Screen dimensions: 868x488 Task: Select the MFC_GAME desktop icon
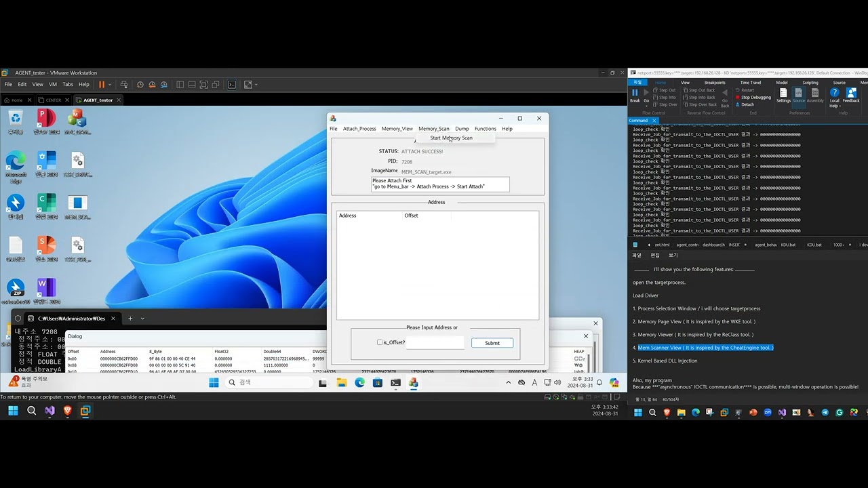coord(77,122)
